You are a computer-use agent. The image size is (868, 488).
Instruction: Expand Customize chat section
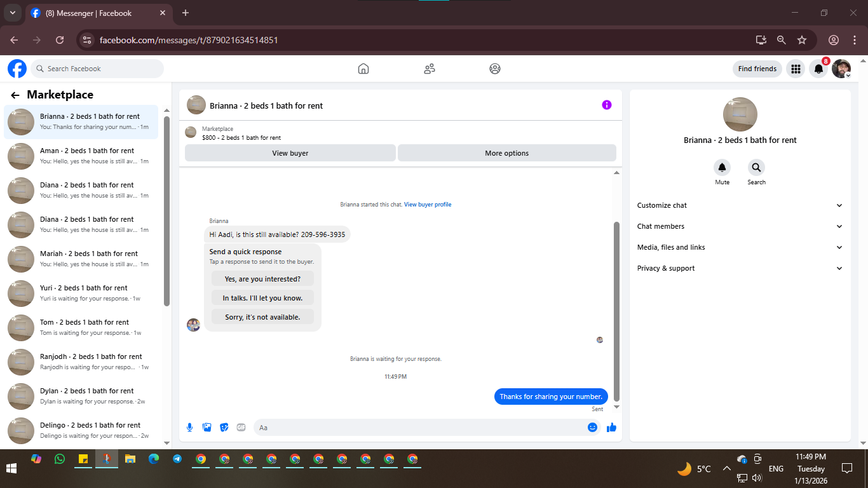[x=740, y=205]
